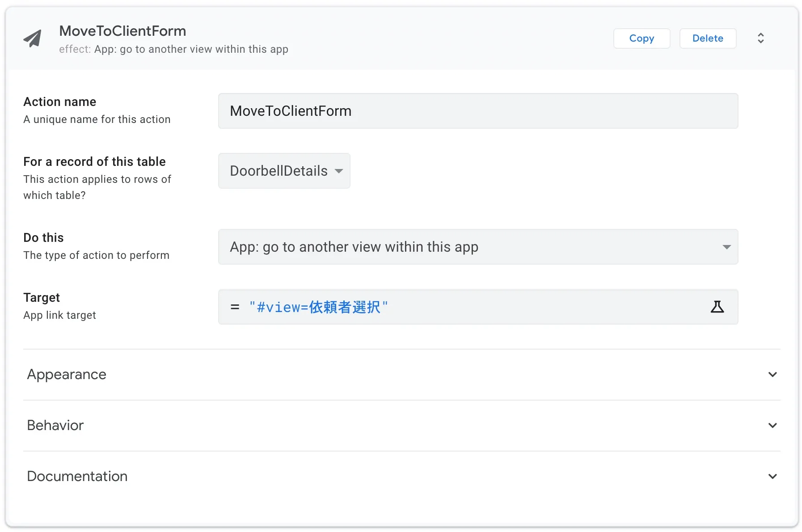
Task: Click the paper plane action icon
Action: click(33, 38)
